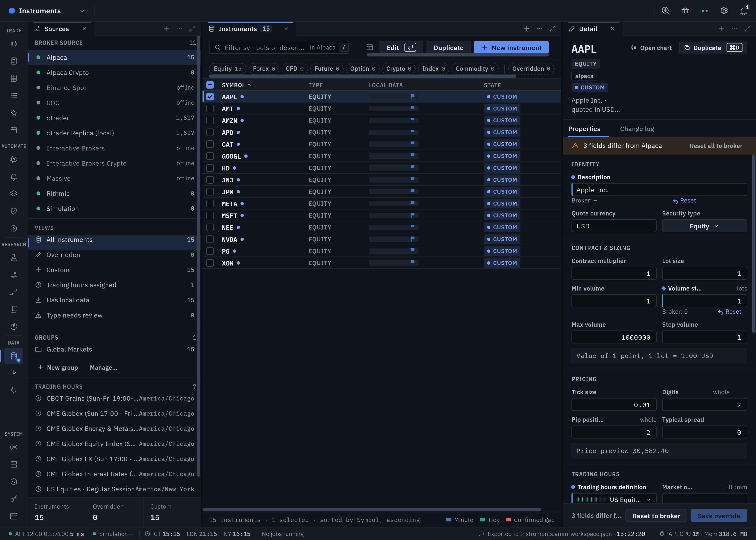Click the Open chart icon for AAPL
The image size is (756, 540).
pyautogui.click(x=634, y=48)
